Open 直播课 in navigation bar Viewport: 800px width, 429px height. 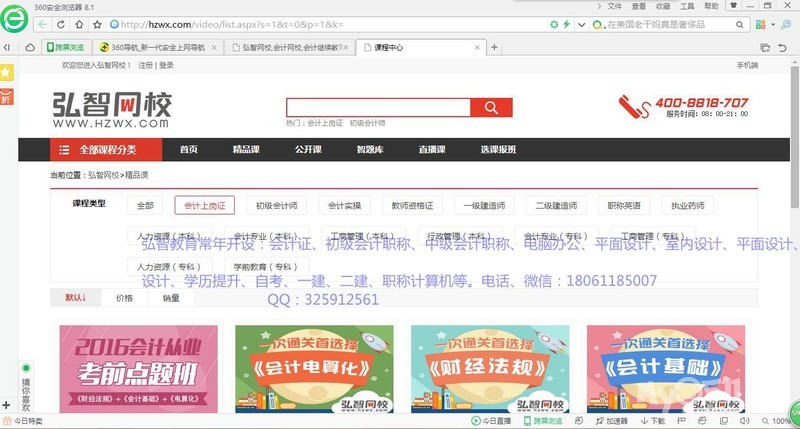coord(432,149)
